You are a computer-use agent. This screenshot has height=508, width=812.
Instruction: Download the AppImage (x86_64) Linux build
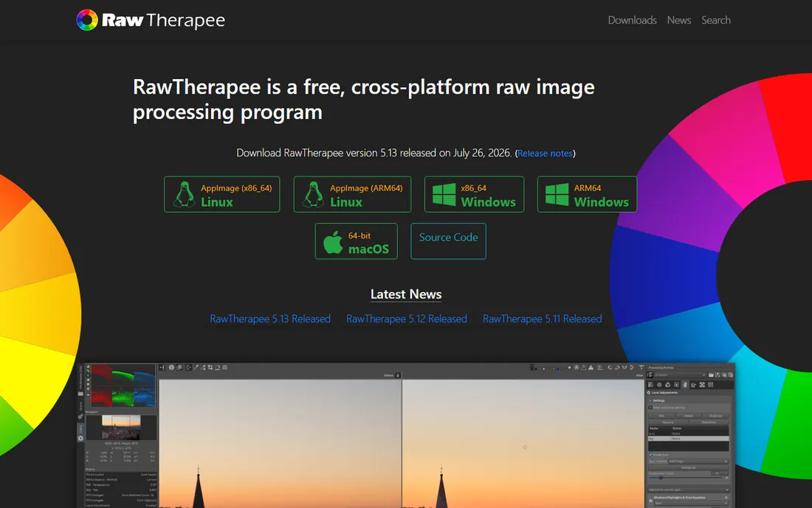click(221, 194)
